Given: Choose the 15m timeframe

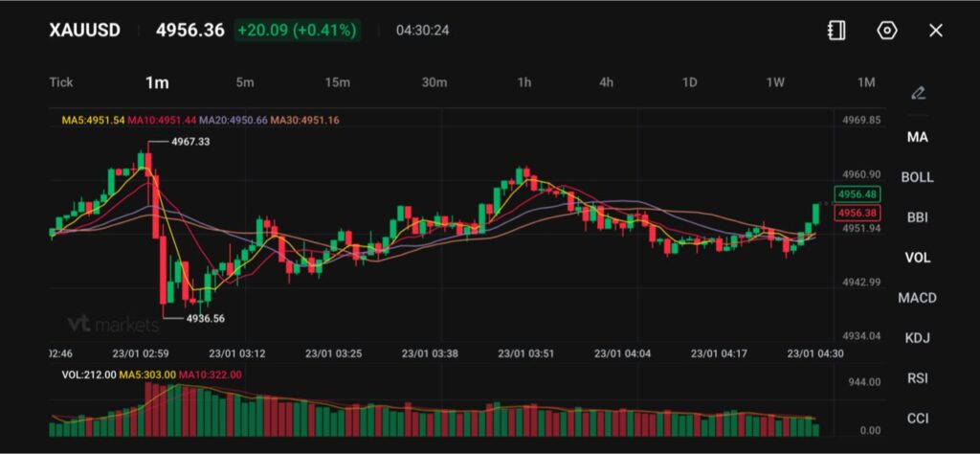Looking at the screenshot, I should click(337, 82).
